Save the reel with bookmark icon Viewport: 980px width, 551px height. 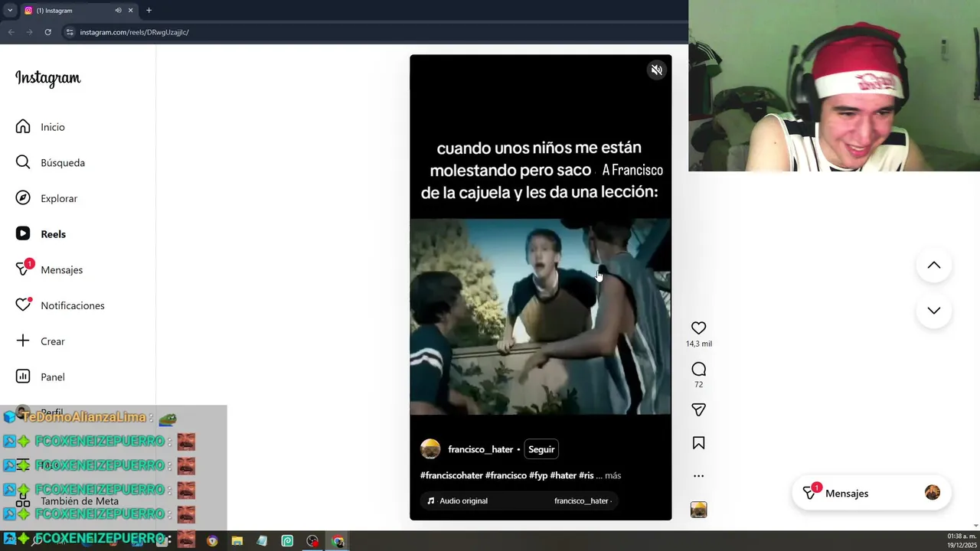[x=698, y=443]
